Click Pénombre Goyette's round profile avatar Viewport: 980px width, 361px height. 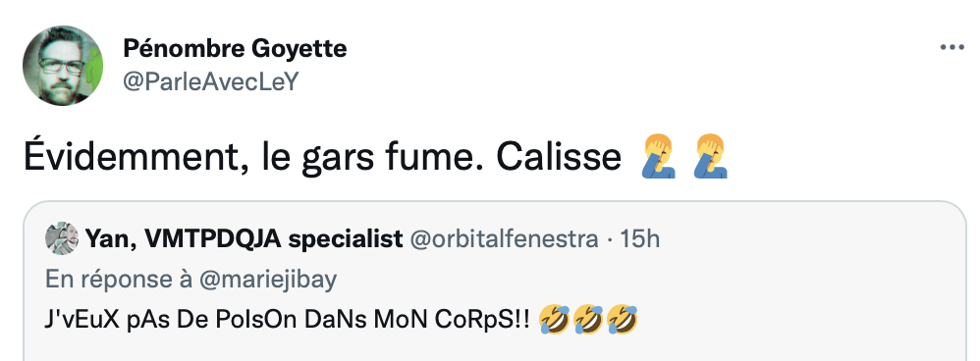coord(63,66)
